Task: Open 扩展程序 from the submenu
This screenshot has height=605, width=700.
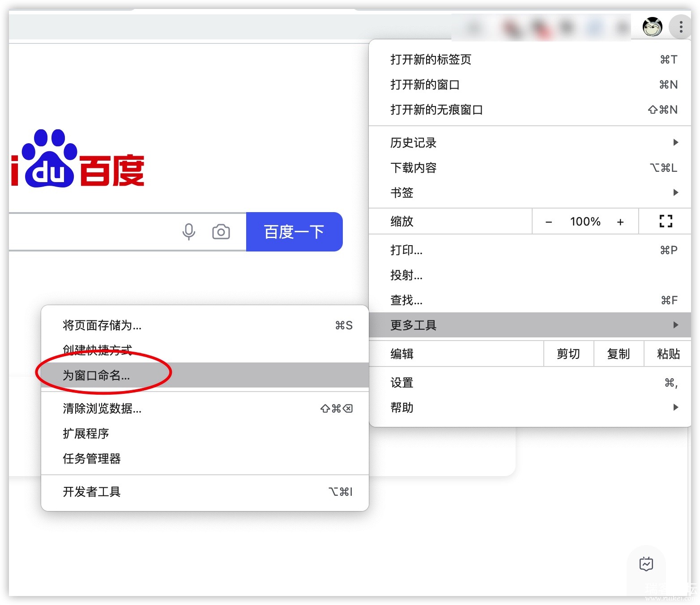Action: [205, 434]
